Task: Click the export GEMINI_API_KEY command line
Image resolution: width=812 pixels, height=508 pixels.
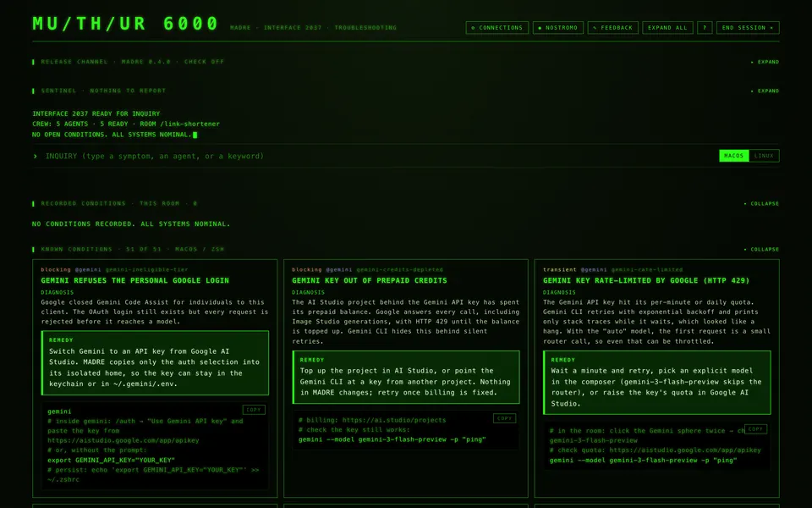Action: pos(112,460)
